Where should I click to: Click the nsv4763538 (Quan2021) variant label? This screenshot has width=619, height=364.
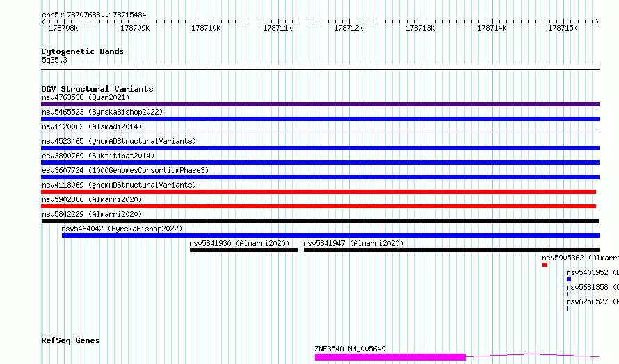(x=86, y=97)
